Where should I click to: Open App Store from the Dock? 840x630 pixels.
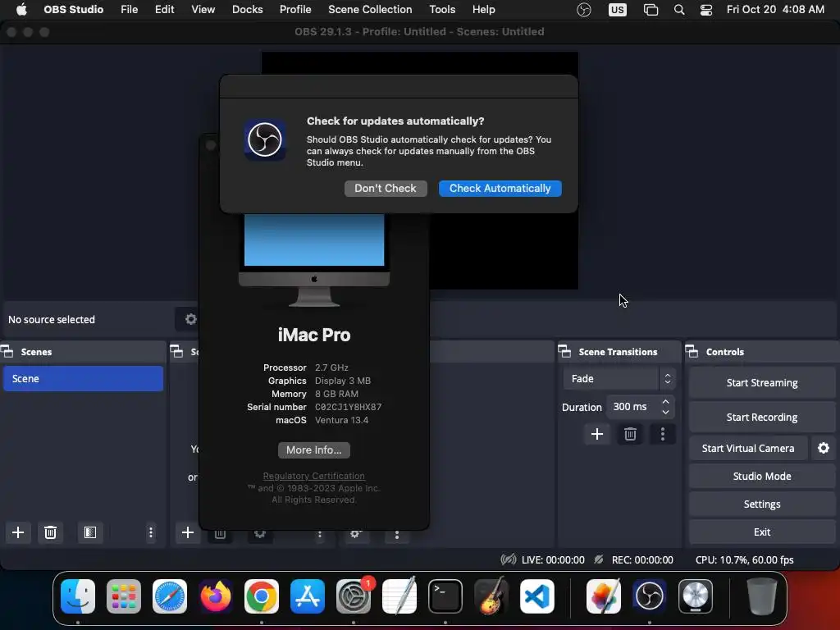(308, 596)
